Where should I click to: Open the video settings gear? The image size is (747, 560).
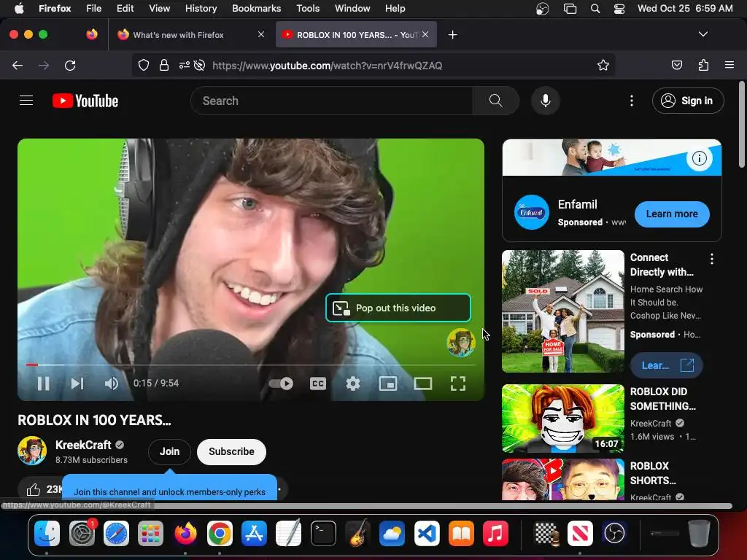(x=352, y=384)
